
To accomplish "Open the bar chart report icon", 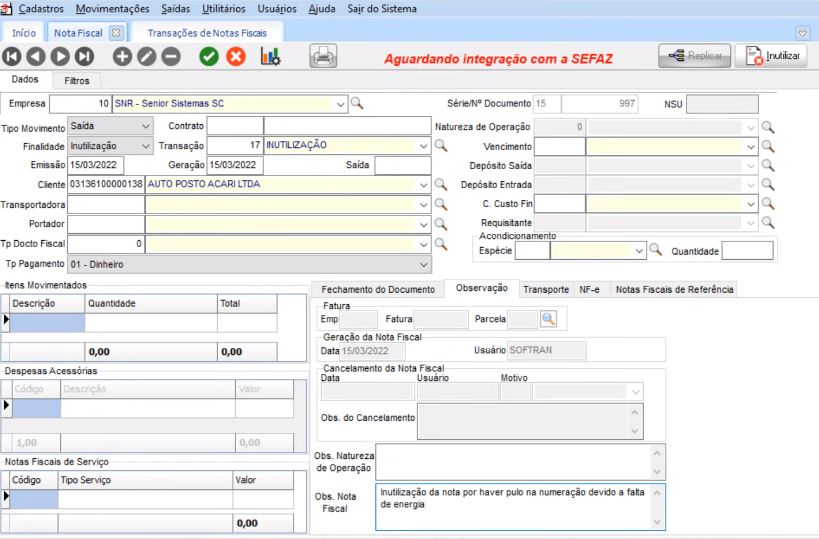I will point(270,57).
